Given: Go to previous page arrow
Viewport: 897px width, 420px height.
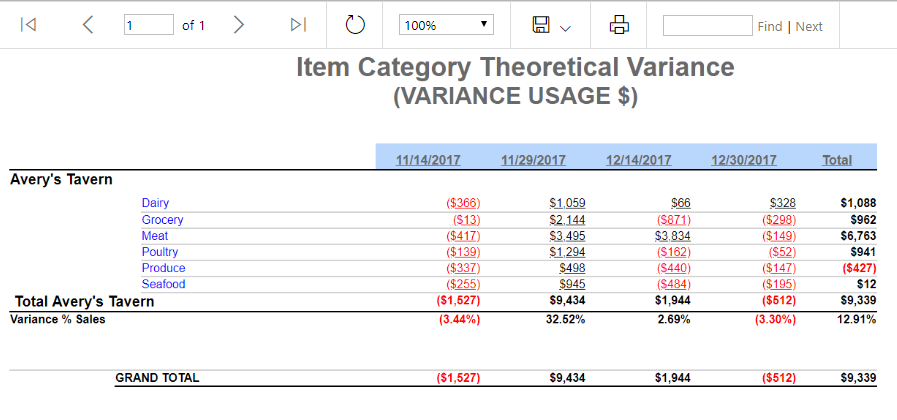Looking at the screenshot, I should [x=88, y=25].
